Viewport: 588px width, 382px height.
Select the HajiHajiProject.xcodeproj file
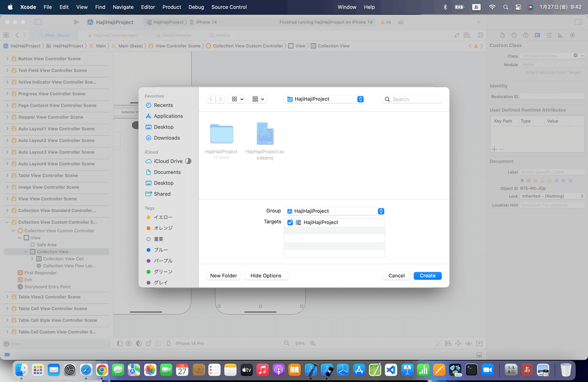point(265,134)
